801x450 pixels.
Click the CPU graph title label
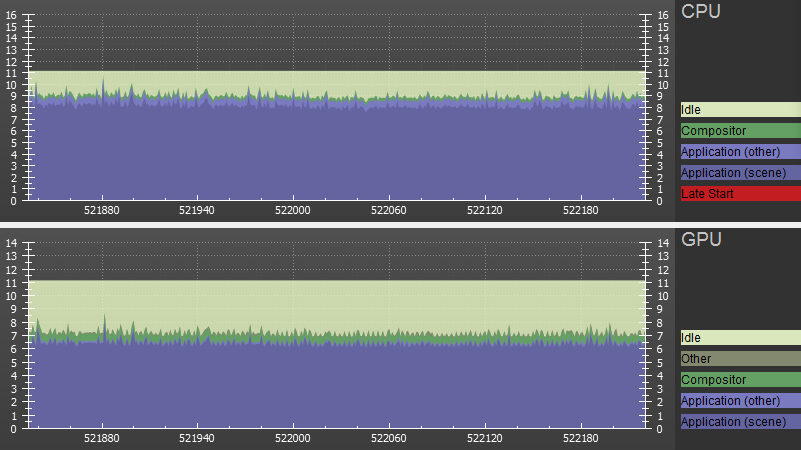coord(702,12)
